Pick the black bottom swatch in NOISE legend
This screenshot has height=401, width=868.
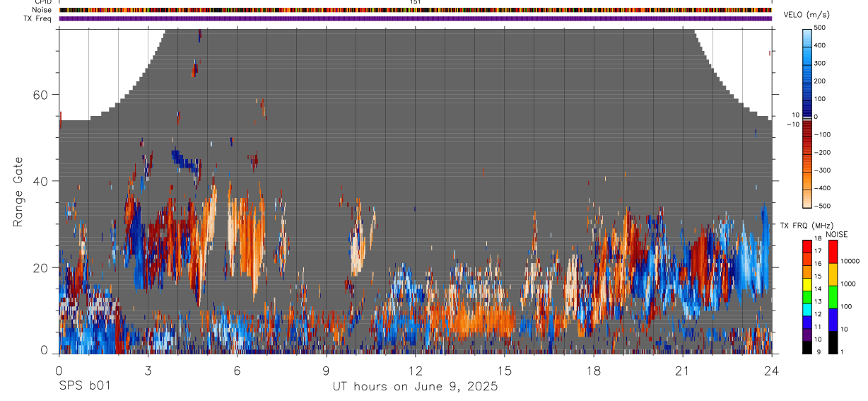point(832,342)
